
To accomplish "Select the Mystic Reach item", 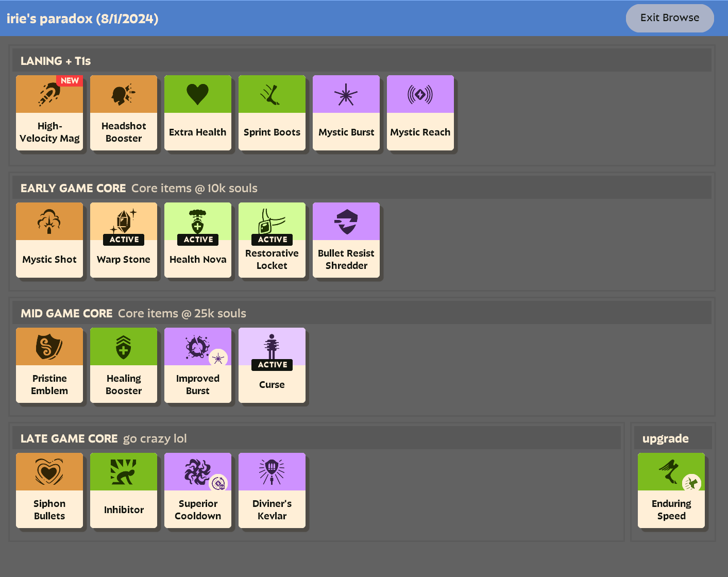I will (420, 113).
